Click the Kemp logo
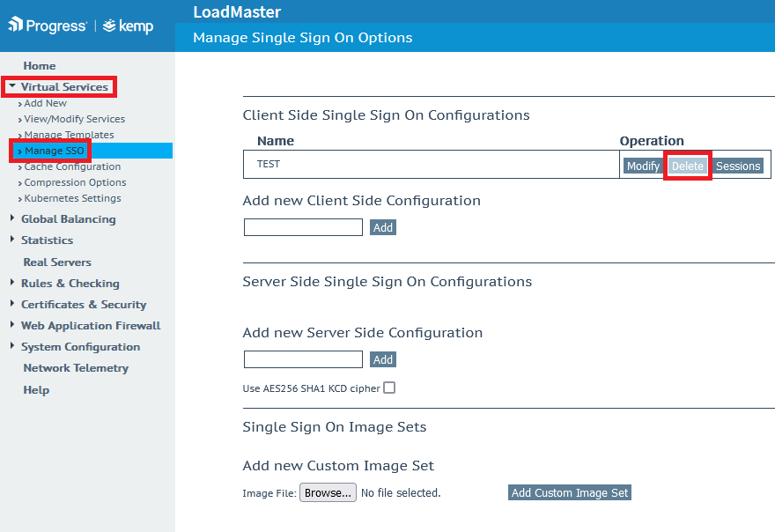This screenshot has width=775, height=532. pyautogui.click(x=128, y=26)
